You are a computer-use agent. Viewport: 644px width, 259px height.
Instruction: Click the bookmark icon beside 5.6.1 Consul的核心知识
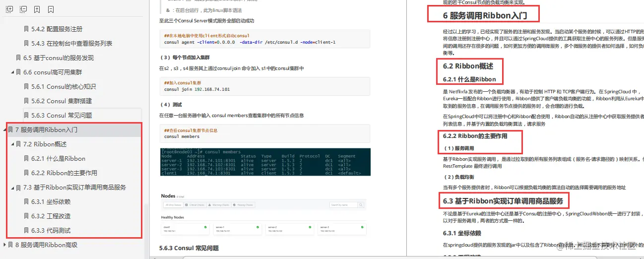click(x=26, y=86)
